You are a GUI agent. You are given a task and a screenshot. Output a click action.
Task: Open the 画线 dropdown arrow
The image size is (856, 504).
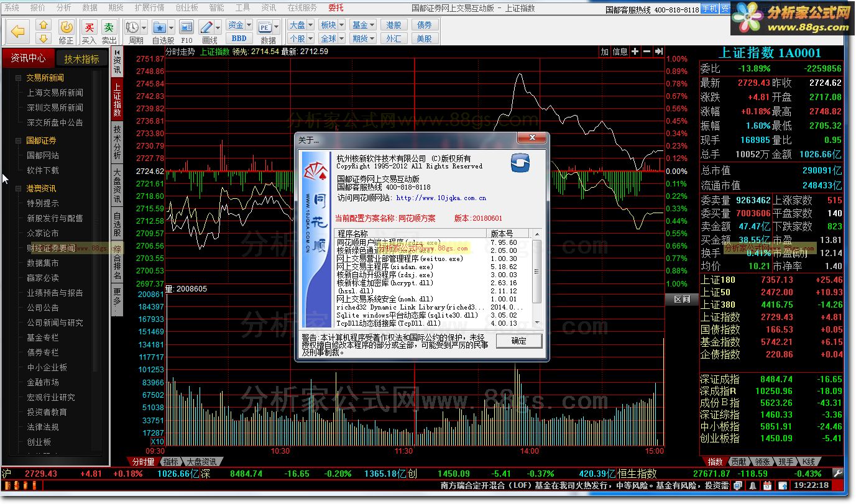218,28
